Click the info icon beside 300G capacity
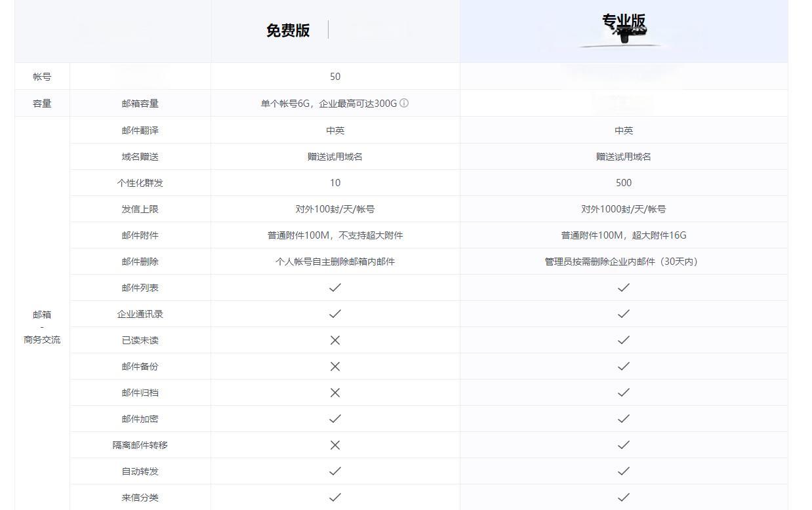The width and height of the screenshot is (812, 510). (x=404, y=103)
